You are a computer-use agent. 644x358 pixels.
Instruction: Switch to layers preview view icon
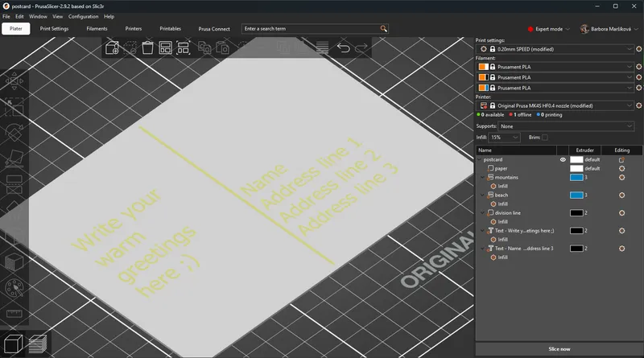37,344
